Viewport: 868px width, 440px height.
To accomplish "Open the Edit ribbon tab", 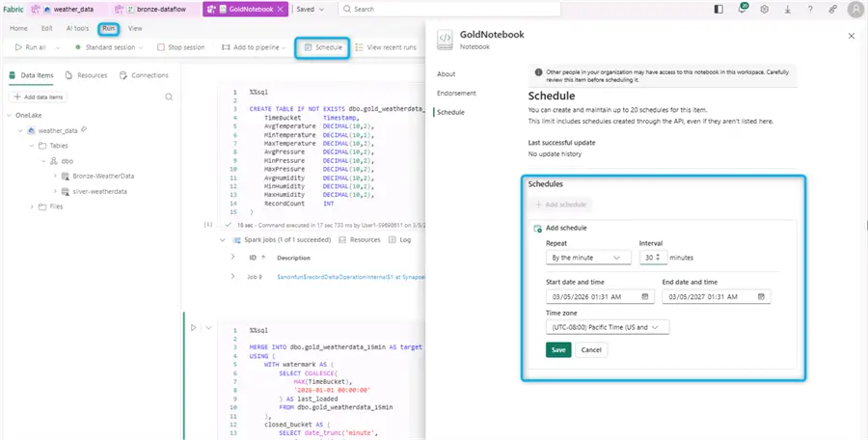I will tap(47, 28).
